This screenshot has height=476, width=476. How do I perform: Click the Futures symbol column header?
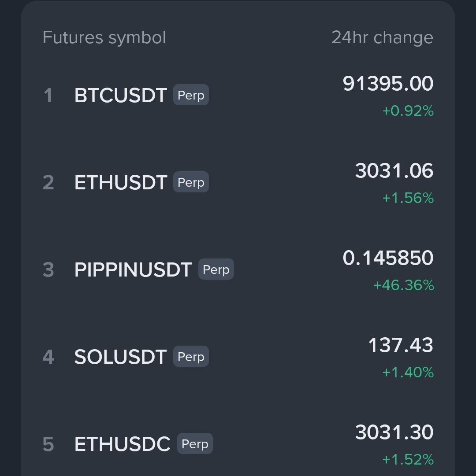click(x=104, y=38)
